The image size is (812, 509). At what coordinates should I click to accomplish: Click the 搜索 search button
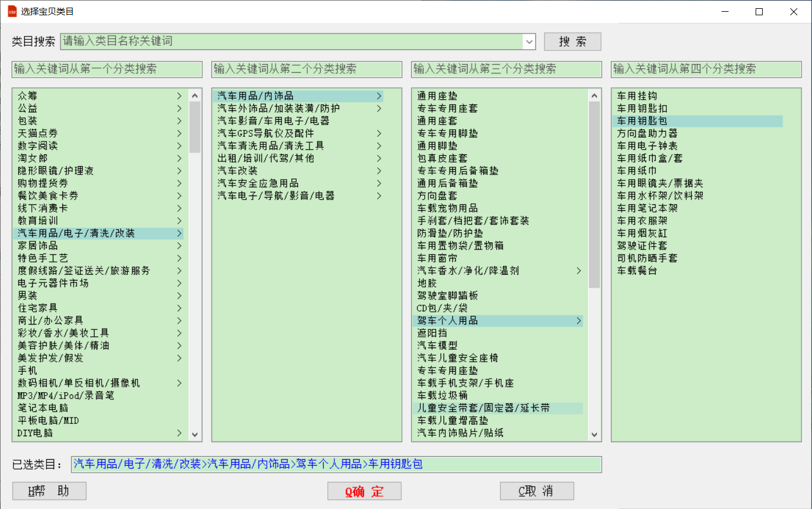tap(572, 42)
